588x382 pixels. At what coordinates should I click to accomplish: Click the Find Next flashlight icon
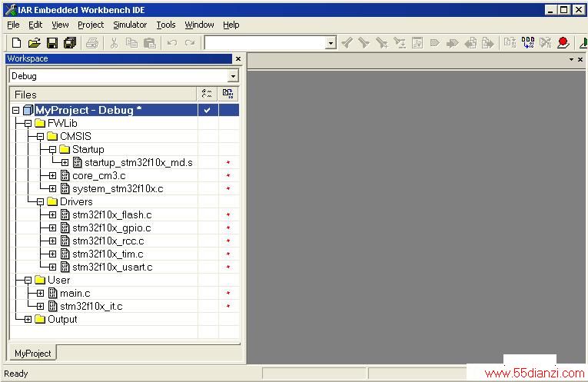[347, 43]
